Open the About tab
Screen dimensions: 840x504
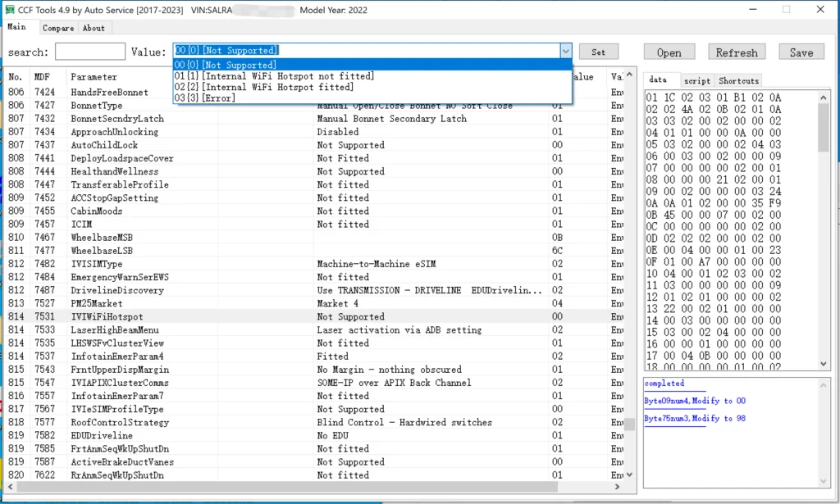click(94, 28)
